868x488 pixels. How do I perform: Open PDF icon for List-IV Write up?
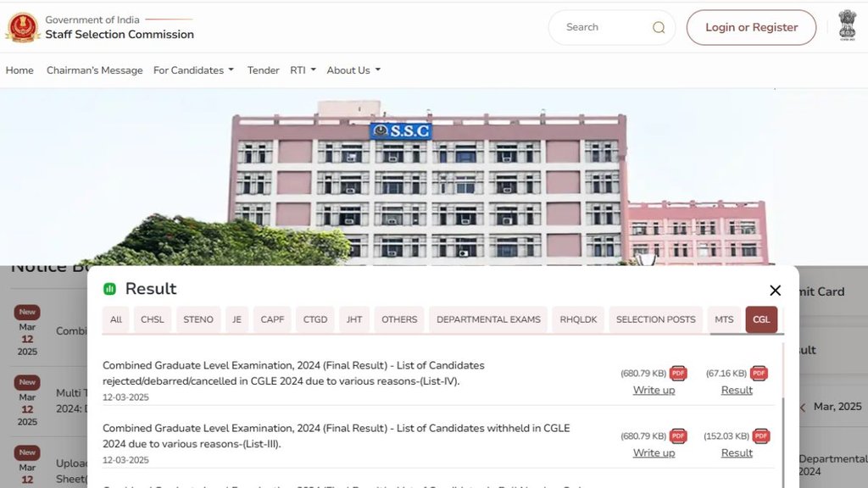678,374
